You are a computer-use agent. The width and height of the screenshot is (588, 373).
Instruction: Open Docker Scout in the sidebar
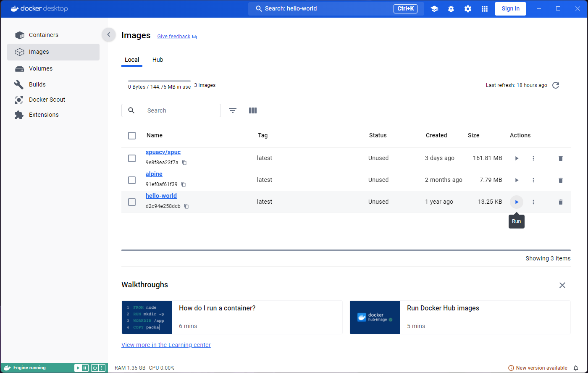53,100
